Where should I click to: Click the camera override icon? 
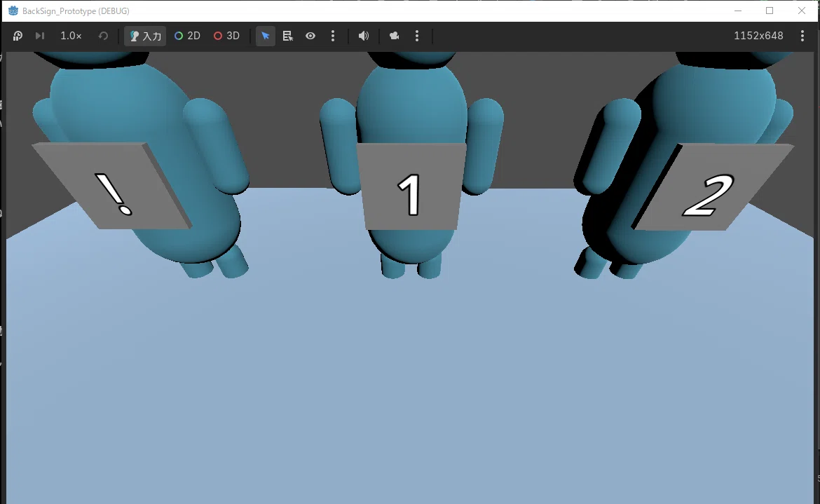[394, 36]
